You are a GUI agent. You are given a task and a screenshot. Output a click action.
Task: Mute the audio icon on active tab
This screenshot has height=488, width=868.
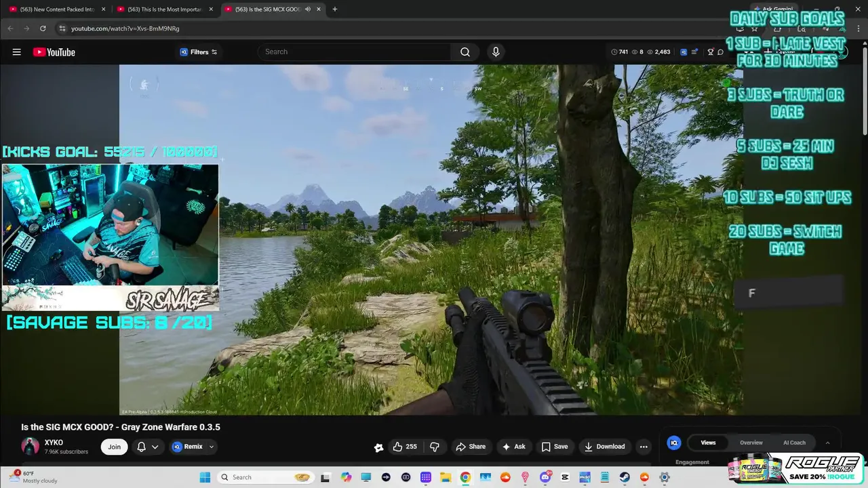[308, 9]
